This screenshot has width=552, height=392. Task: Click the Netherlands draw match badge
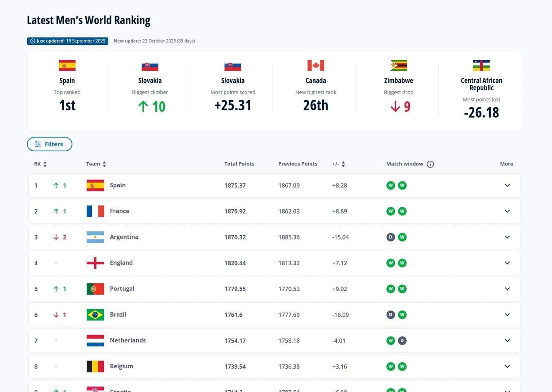[x=402, y=341]
